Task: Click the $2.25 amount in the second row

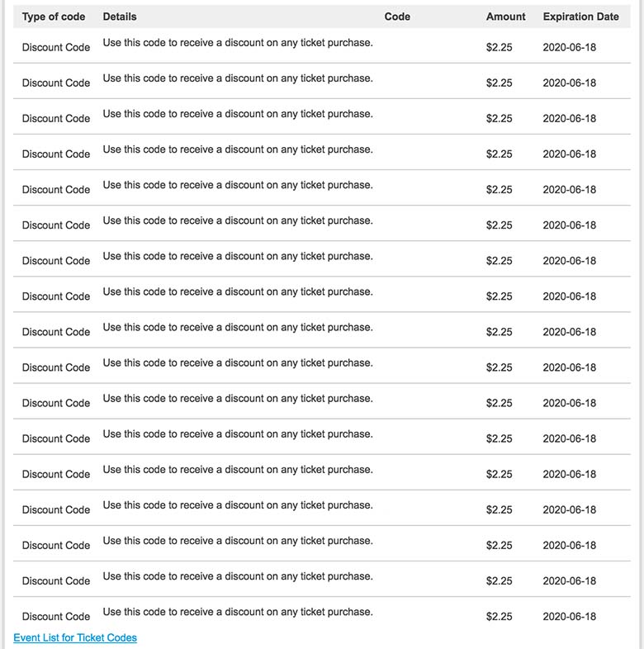Action: 500,83
